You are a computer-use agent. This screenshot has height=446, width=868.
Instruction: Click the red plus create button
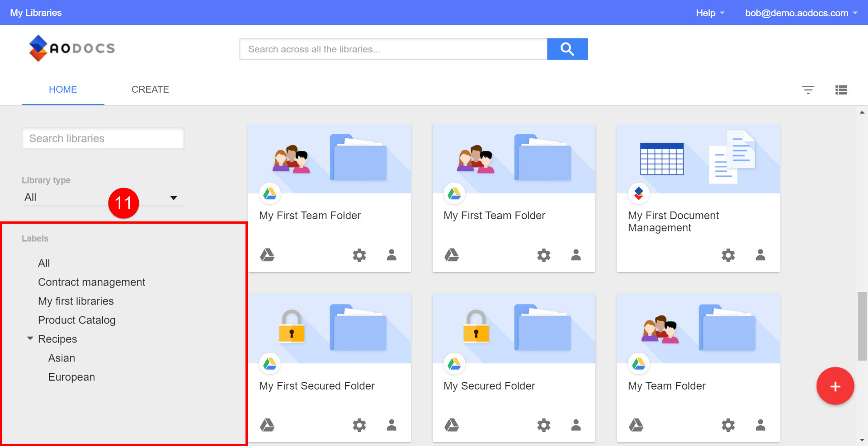point(835,386)
